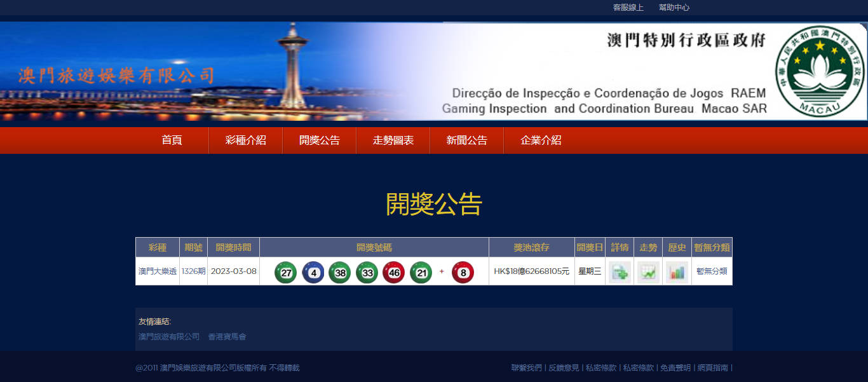Click the 客服線上 link at the top
The width and height of the screenshot is (868, 382).
(628, 8)
